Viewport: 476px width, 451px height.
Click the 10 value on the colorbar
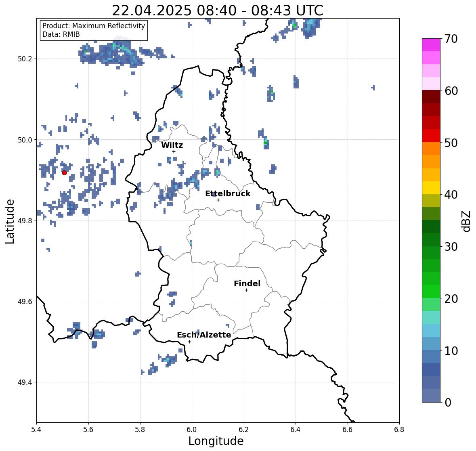click(451, 350)
